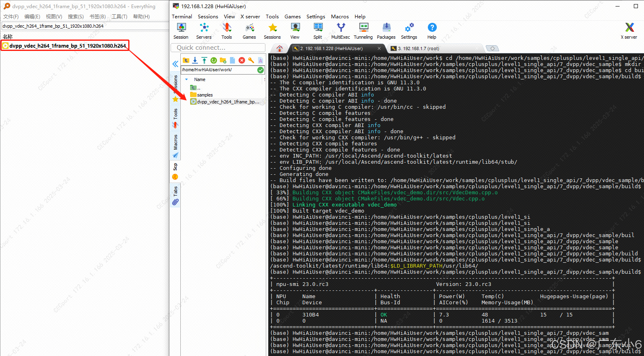Open the Tools toolbar icon
Screen dimensions: 644x356
[227, 31]
